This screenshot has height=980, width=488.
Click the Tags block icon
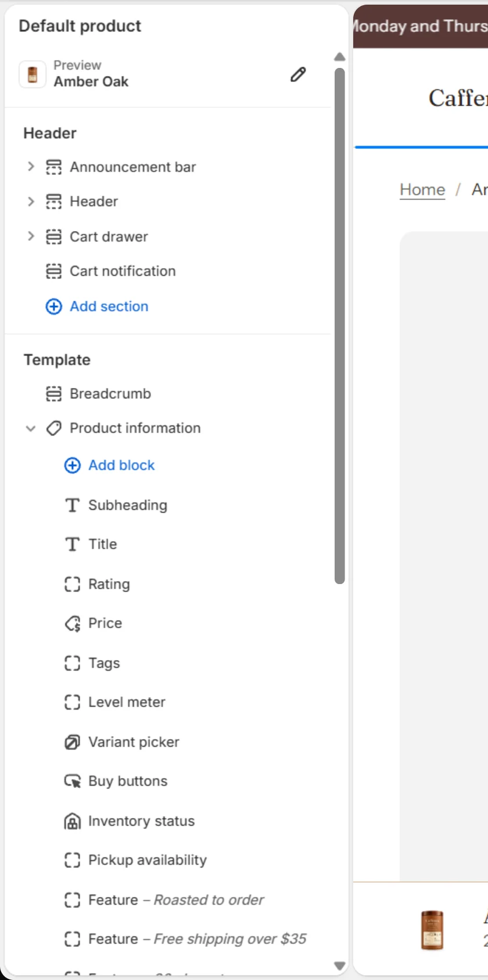pyautogui.click(x=72, y=663)
